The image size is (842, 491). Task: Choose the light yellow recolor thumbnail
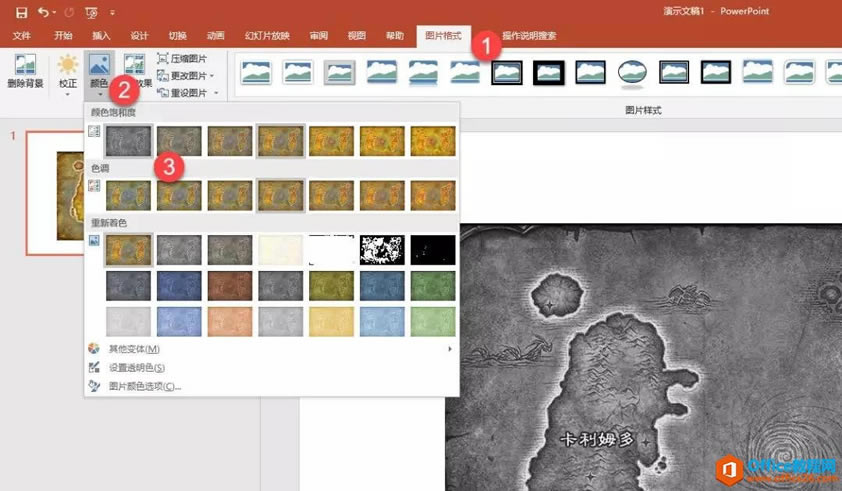click(x=331, y=321)
